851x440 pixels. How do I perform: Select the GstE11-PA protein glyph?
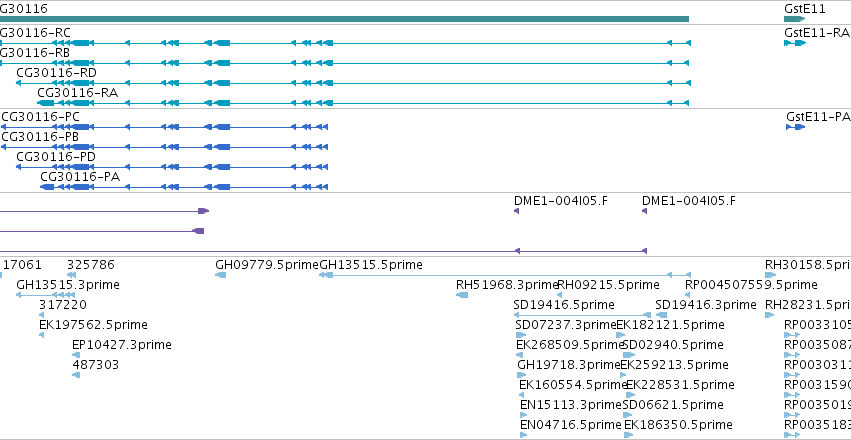[x=796, y=127]
